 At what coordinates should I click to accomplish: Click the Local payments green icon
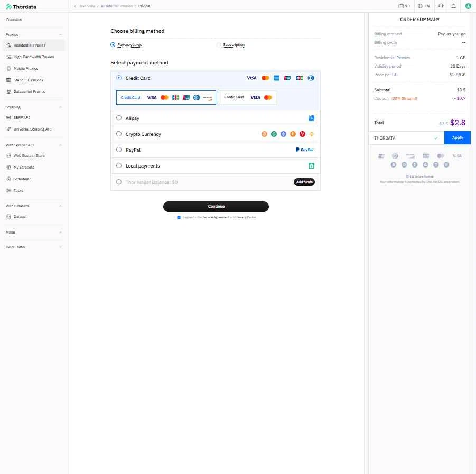tap(311, 166)
